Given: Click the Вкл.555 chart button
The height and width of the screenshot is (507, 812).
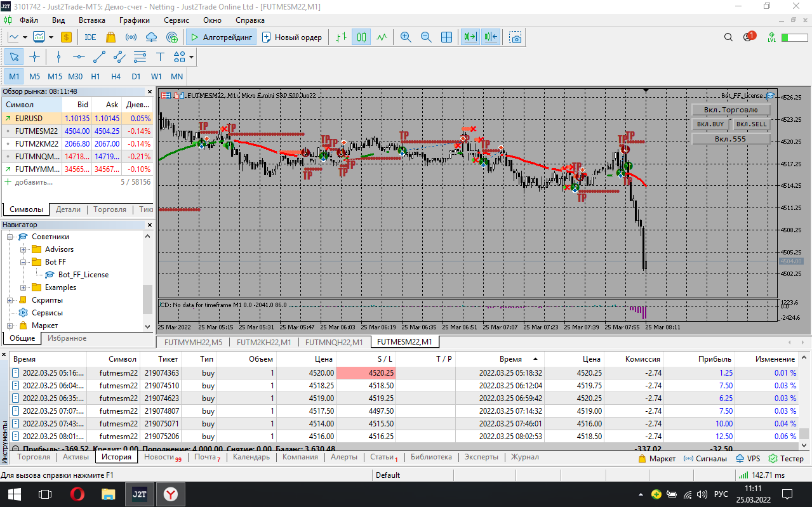Looking at the screenshot, I should pyautogui.click(x=731, y=139).
